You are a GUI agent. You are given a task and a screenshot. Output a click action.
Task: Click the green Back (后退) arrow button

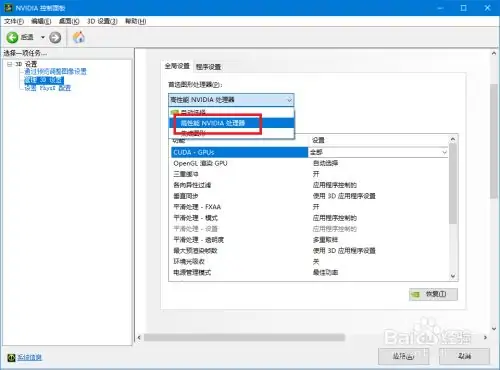[x=13, y=37]
